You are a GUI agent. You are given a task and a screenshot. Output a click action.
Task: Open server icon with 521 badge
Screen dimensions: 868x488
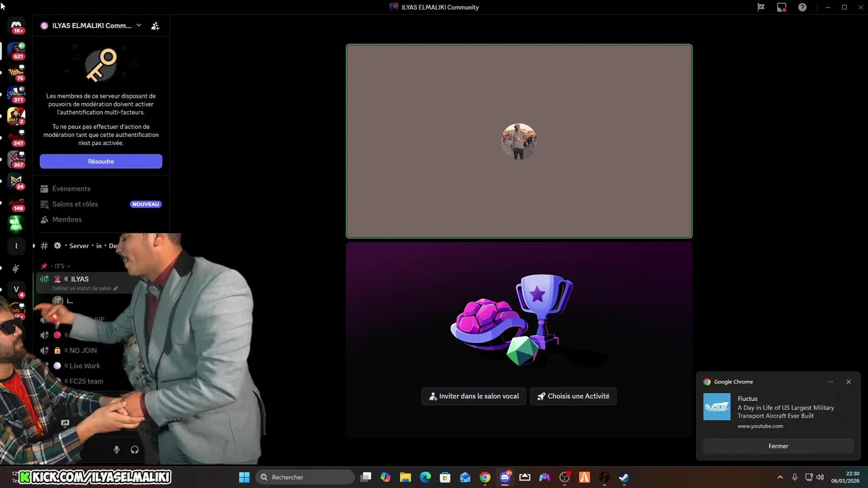pos(16,51)
